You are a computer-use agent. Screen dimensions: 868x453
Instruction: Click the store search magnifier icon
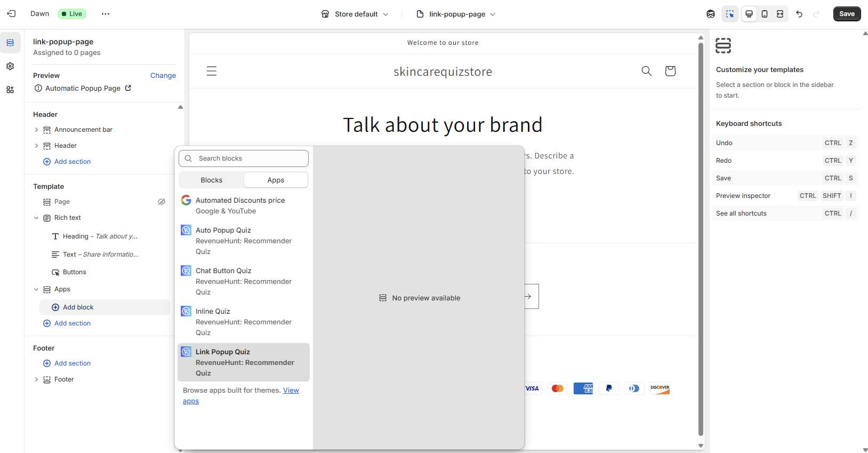click(x=646, y=71)
